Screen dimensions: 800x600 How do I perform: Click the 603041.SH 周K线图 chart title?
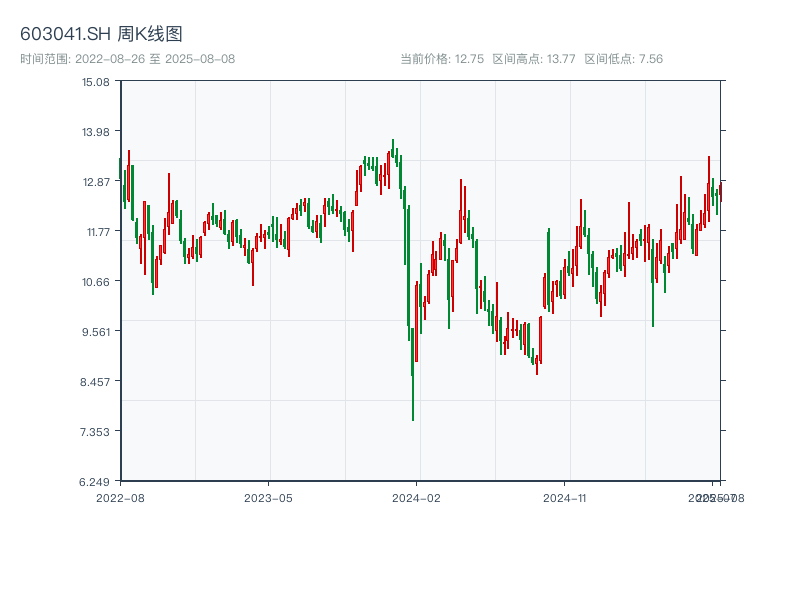pos(101,34)
